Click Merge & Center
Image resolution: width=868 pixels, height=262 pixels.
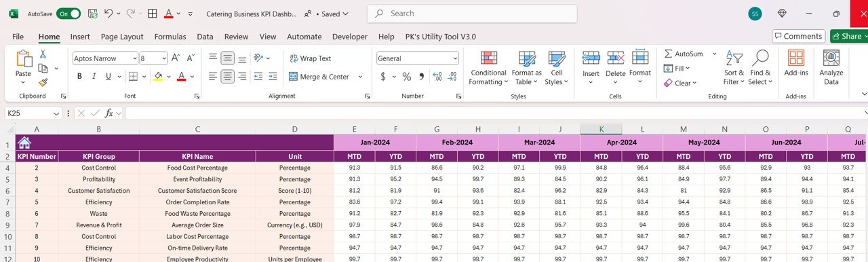pos(319,77)
